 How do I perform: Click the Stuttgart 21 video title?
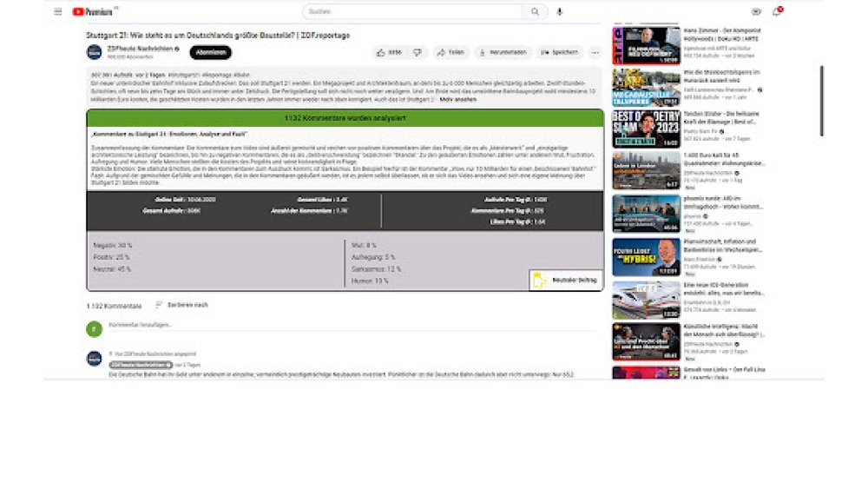[x=218, y=36]
